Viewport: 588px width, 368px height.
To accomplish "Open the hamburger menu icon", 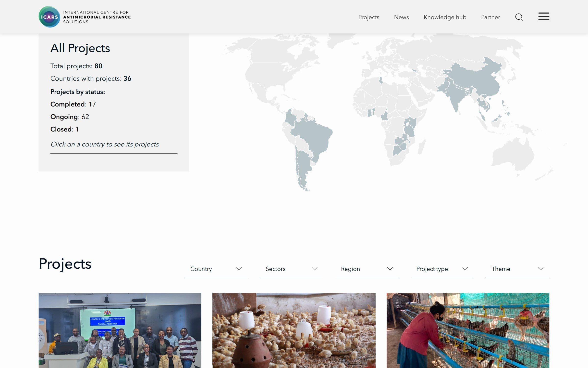I will [x=544, y=16].
